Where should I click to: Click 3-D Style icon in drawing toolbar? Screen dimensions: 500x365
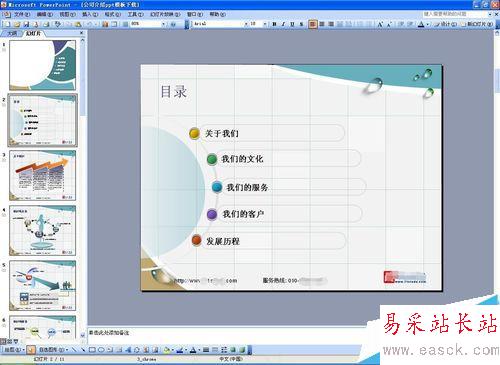(x=242, y=350)
